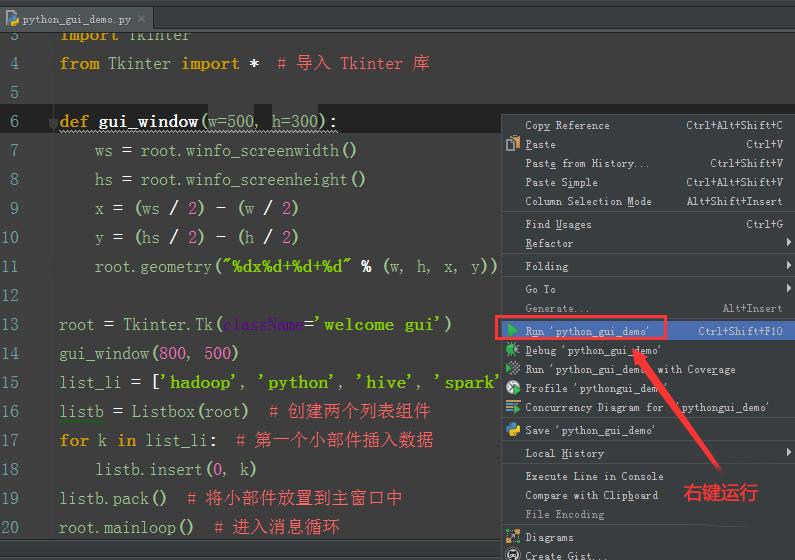Collapse the gui_window function fold marker
This screenshot has height=560, width=795.
pyautogui.click(x=52, y=123)
